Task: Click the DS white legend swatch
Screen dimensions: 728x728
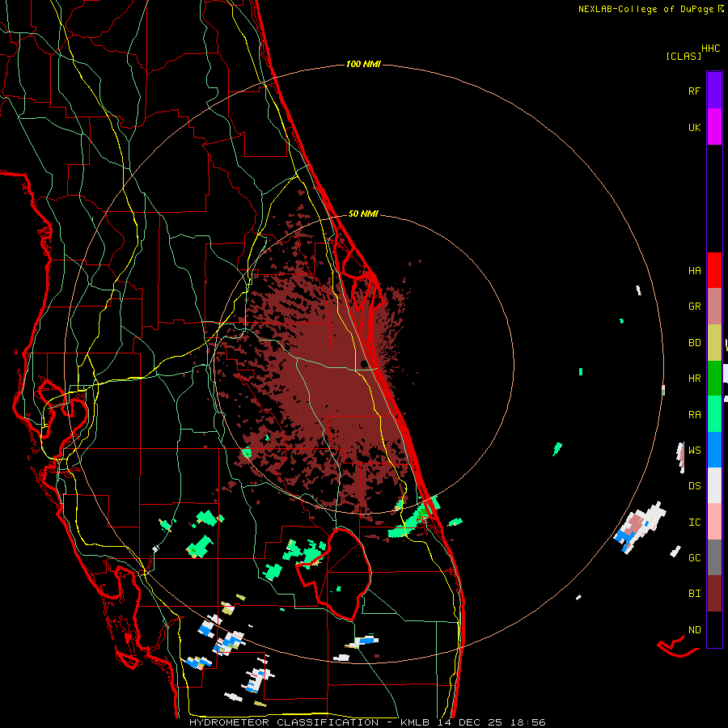Action: click(714, 485)
